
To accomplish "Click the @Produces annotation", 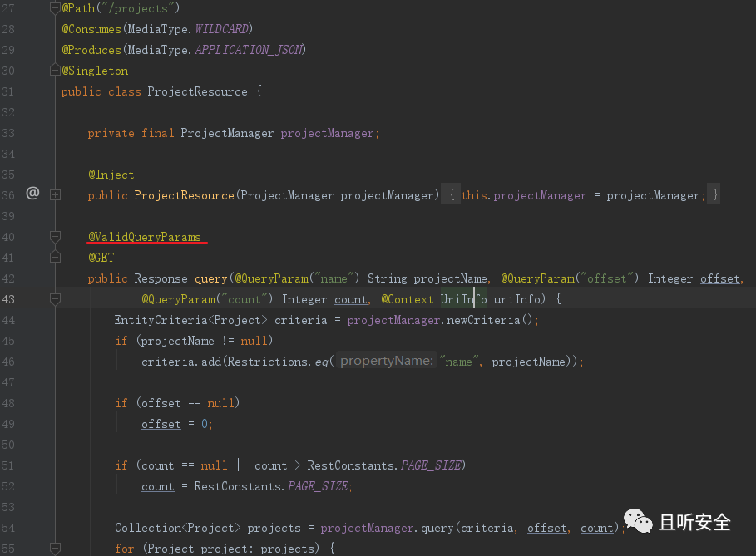I will [91, 50].
